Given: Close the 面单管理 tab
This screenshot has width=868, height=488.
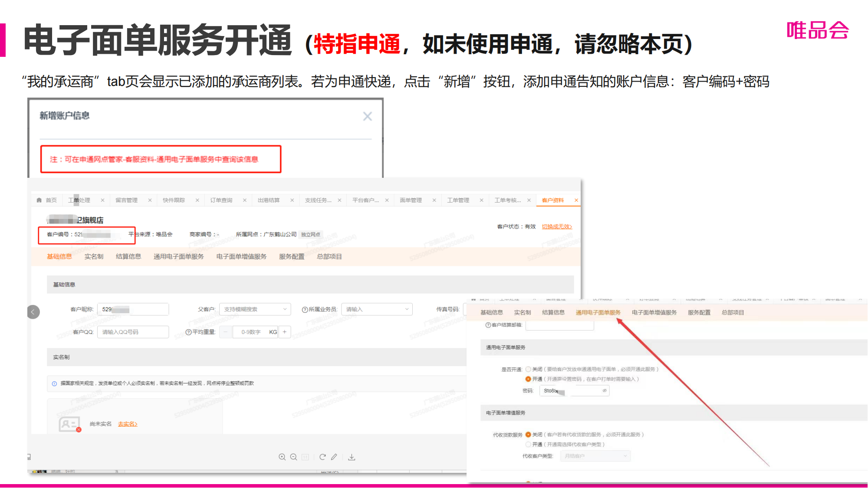Looking at the screenshot, I should coord(434,200).
